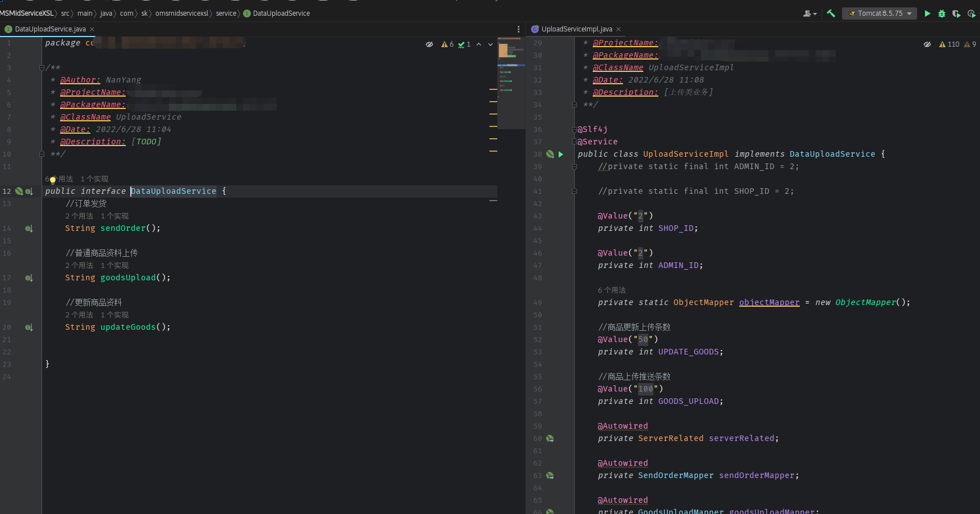Click '2 个用法' hint above updateGoods
The image size is (980, 514).
[79, 315]
